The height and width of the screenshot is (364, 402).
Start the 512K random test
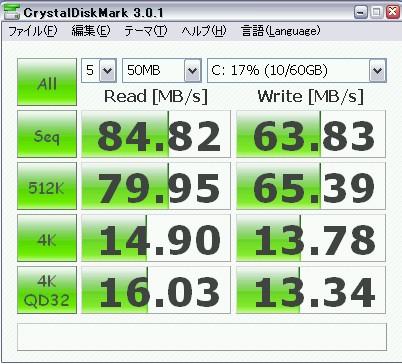coord(47,186)
